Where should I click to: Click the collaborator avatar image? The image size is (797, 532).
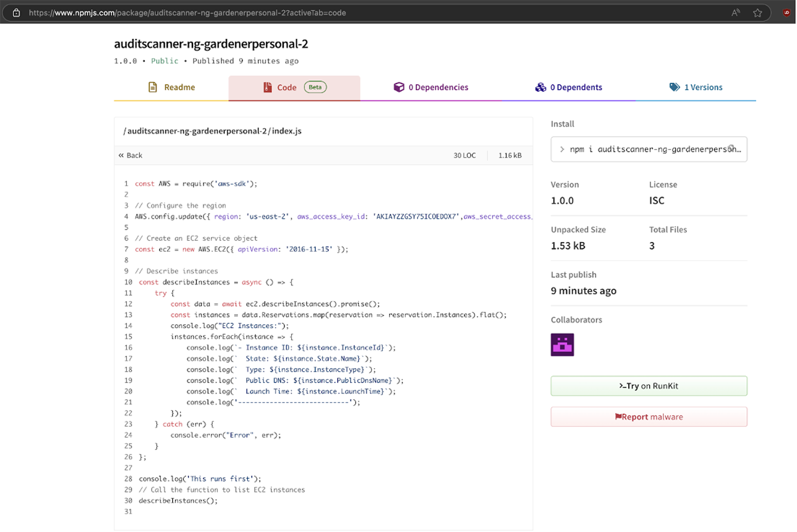(562, 344)
